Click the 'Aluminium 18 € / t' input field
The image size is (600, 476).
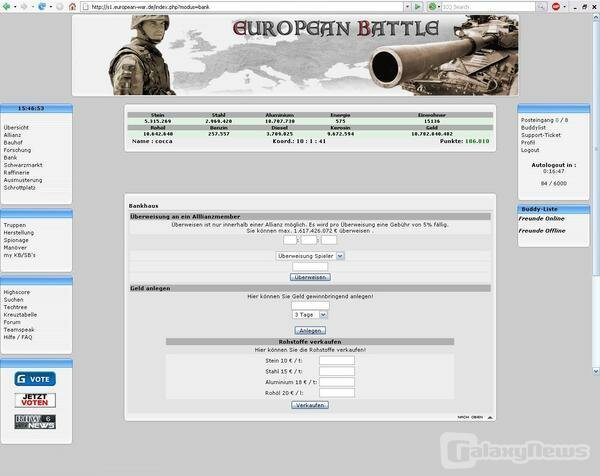(x=337, y=381)
